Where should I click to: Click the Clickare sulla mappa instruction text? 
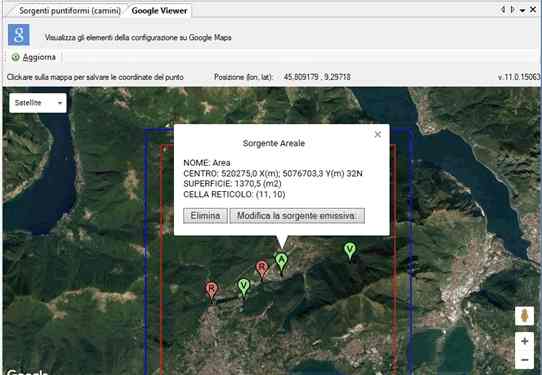pos(95,77)
